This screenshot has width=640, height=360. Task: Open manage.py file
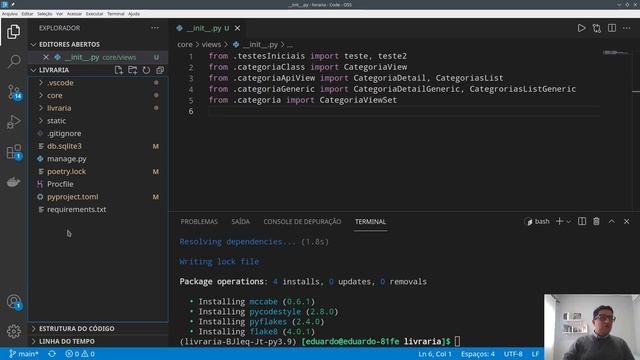(98, 159)
